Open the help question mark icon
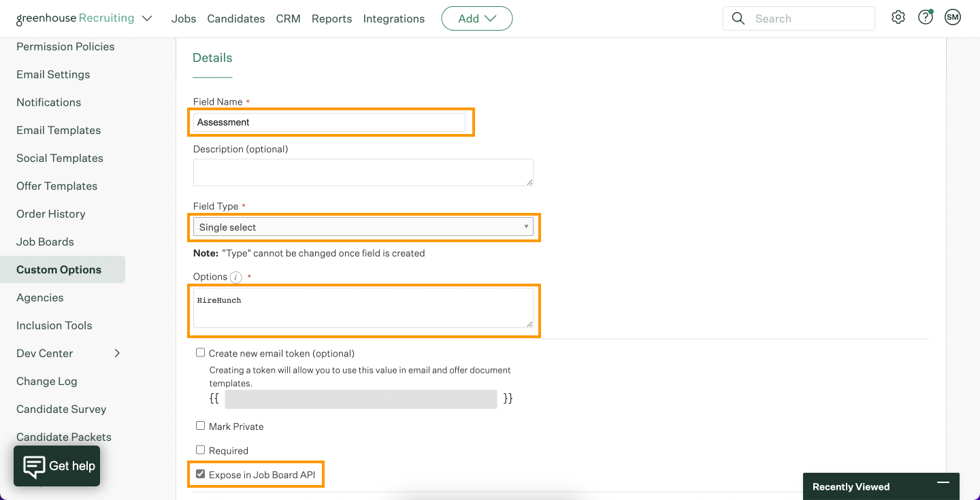 926,18
